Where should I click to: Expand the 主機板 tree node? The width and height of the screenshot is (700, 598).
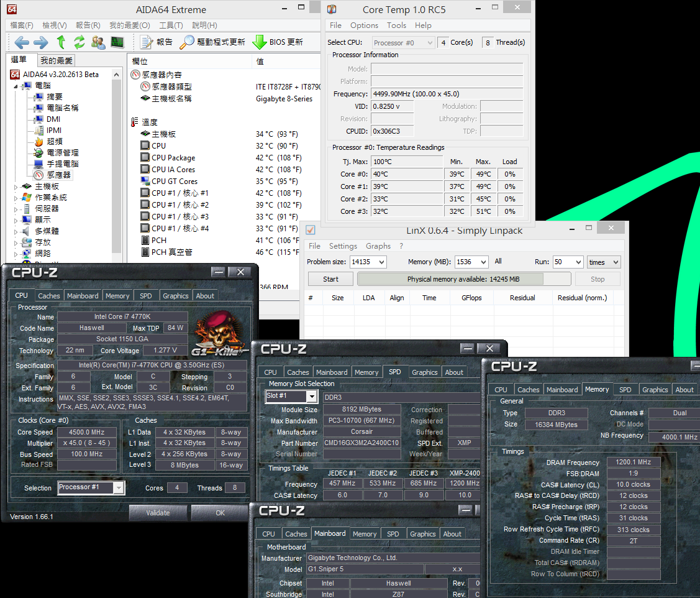(16, 187)
